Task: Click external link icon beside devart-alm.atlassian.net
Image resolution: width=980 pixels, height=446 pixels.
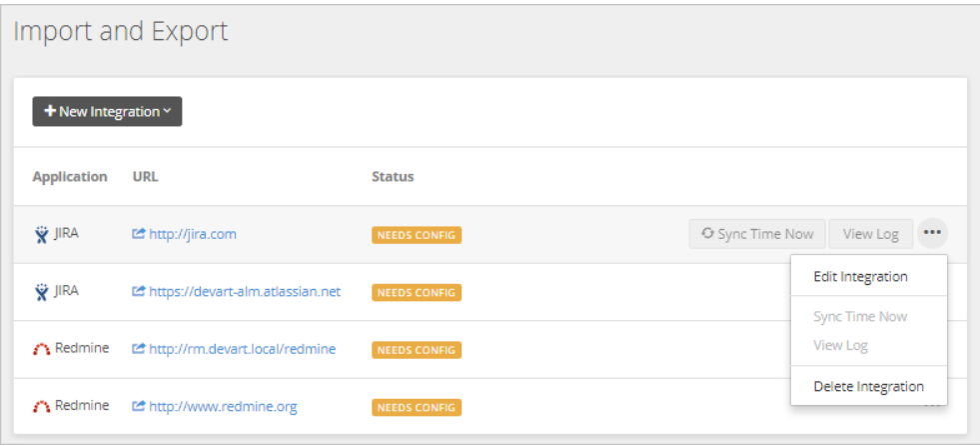Action: tap(139, 291)
